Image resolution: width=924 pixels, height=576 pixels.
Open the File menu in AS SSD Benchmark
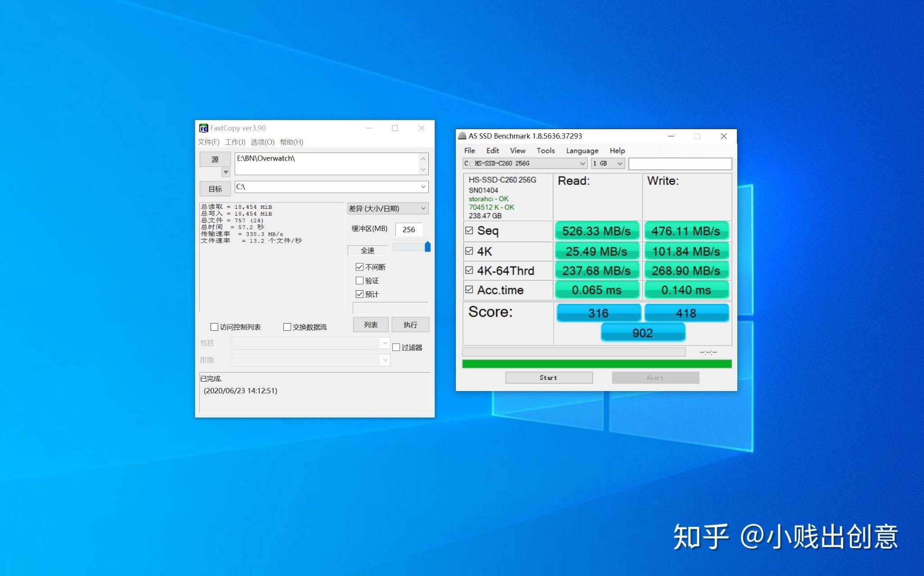pos(470,151)
